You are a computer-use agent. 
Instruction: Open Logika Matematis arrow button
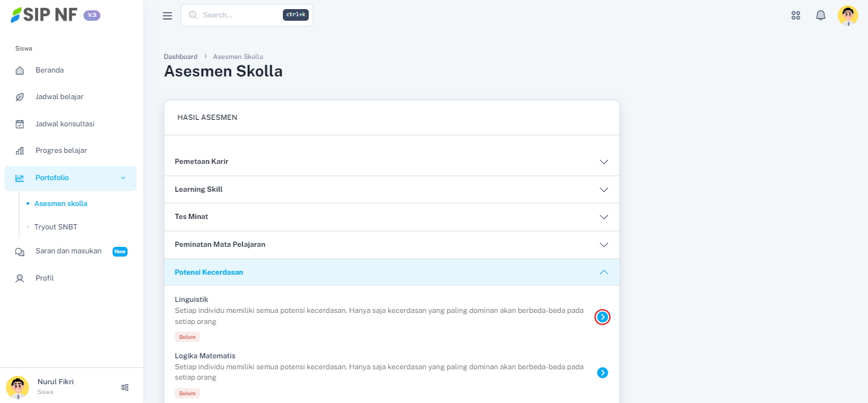(x=603, y=373)
